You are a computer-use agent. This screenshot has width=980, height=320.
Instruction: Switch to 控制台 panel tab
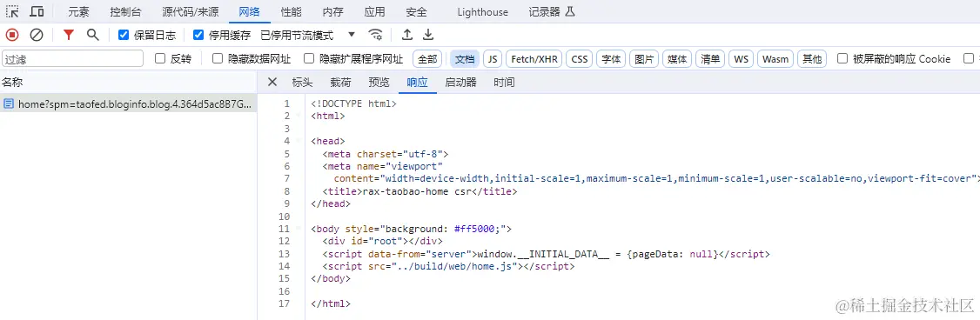[x=125, y=12]
